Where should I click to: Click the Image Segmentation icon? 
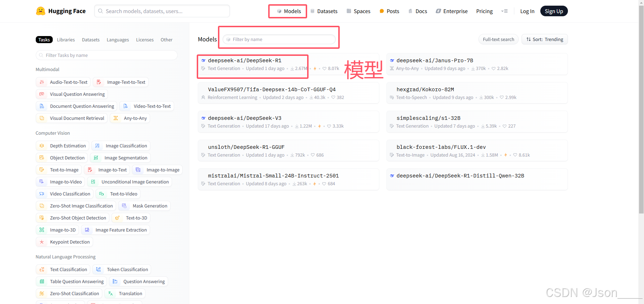pos(96,158)
